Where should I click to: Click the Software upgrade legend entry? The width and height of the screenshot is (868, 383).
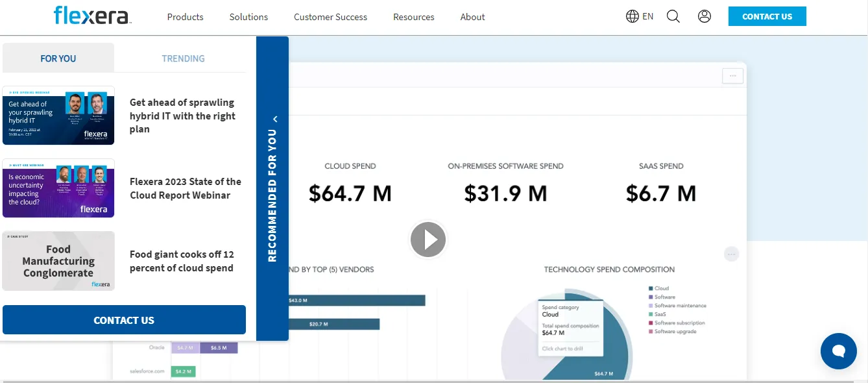pos(673,332)
